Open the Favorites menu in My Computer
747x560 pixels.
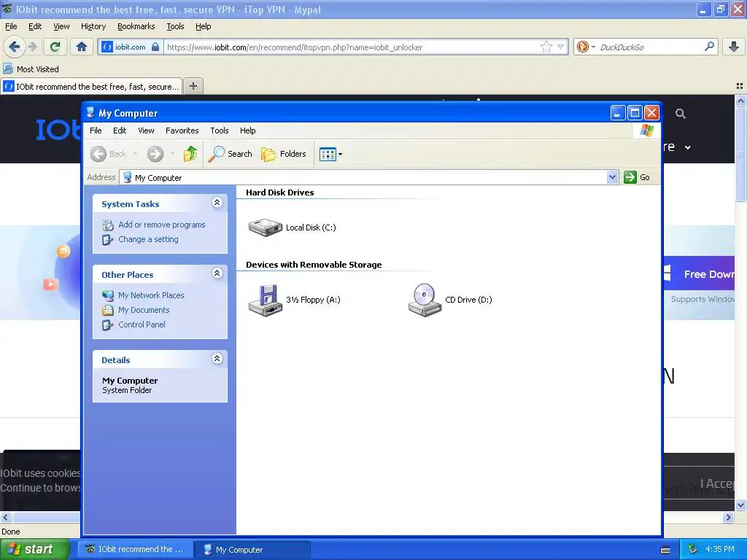point(182,131)
